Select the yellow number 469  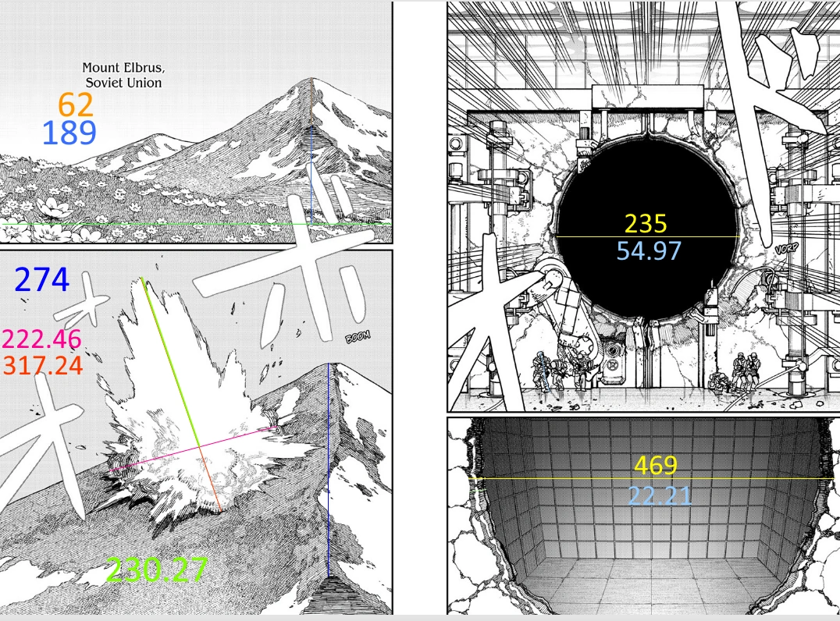click(656, 465)
